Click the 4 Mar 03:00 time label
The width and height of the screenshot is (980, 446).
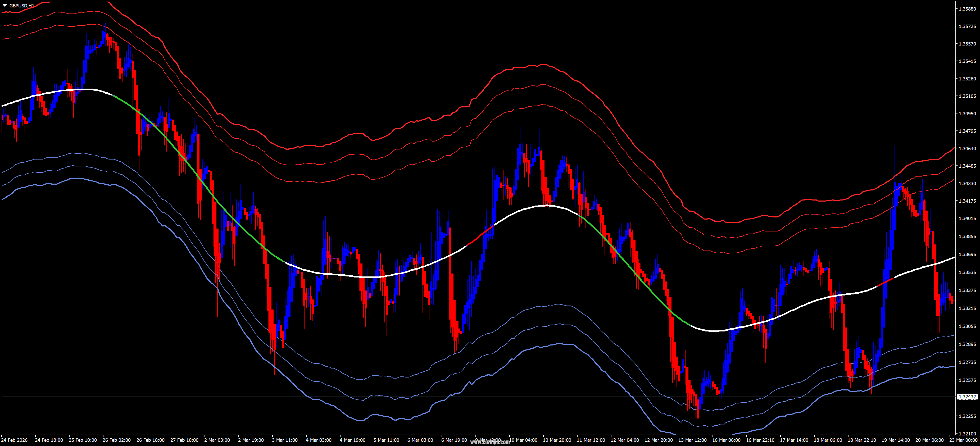pyautogui.click(x=319, y=440)
